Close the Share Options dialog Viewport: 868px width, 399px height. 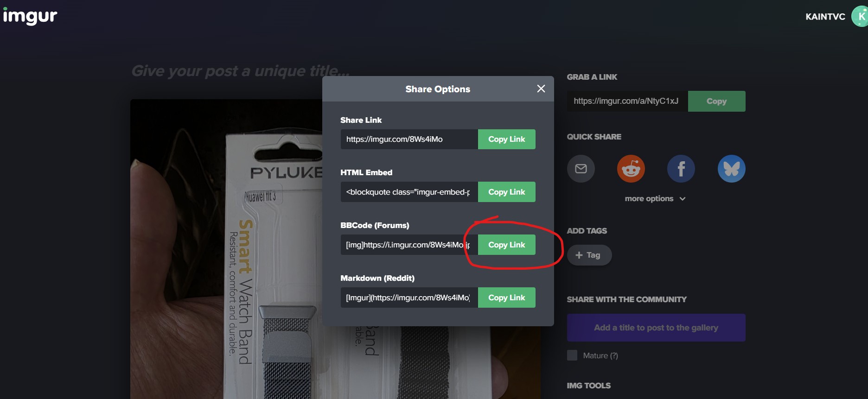point(541,89)
